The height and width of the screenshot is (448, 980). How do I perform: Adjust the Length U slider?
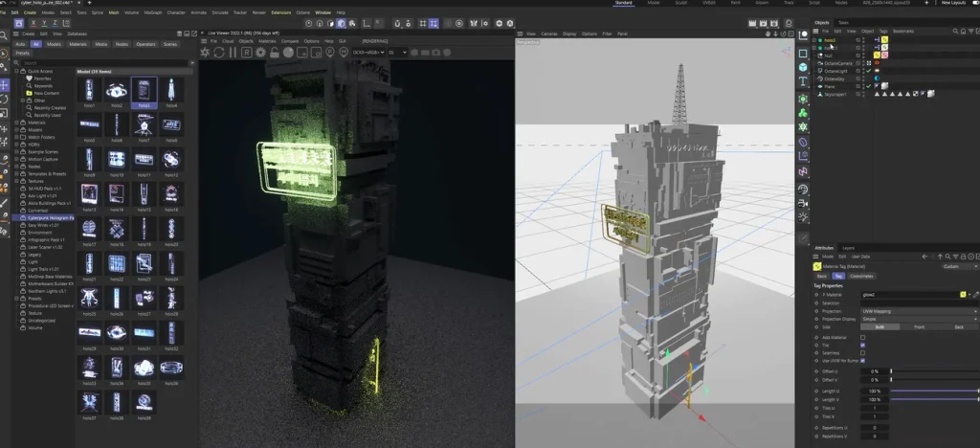pos(935,392)
